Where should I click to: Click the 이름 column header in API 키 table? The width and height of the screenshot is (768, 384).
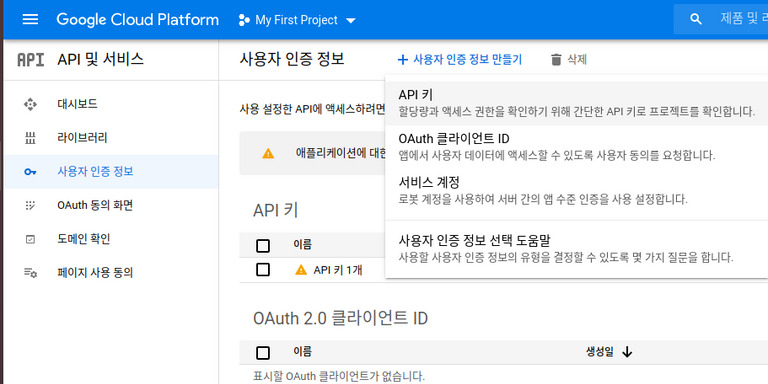(302, 244)
